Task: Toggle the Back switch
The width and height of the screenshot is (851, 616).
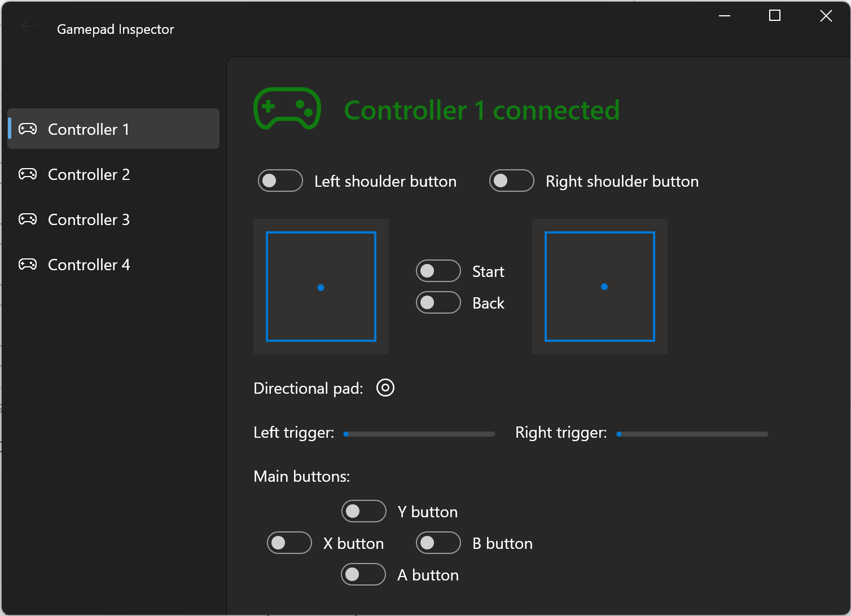Action: (438, 302)
